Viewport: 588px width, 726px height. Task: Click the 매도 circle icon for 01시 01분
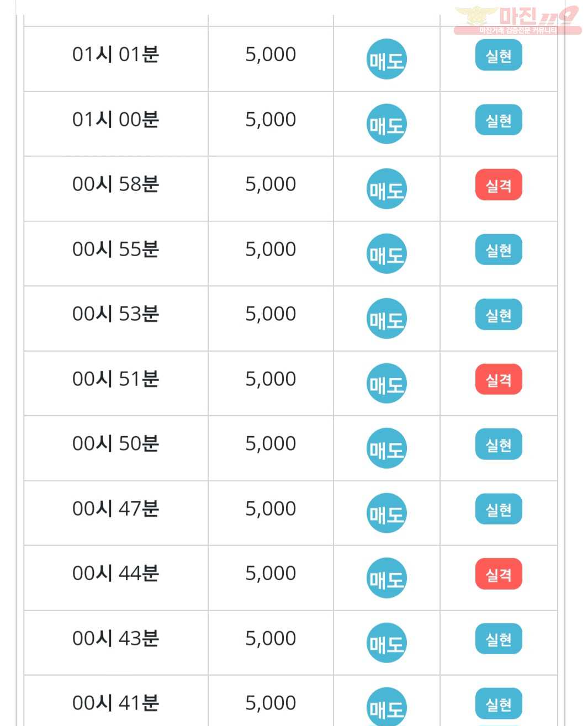[386, 59]
